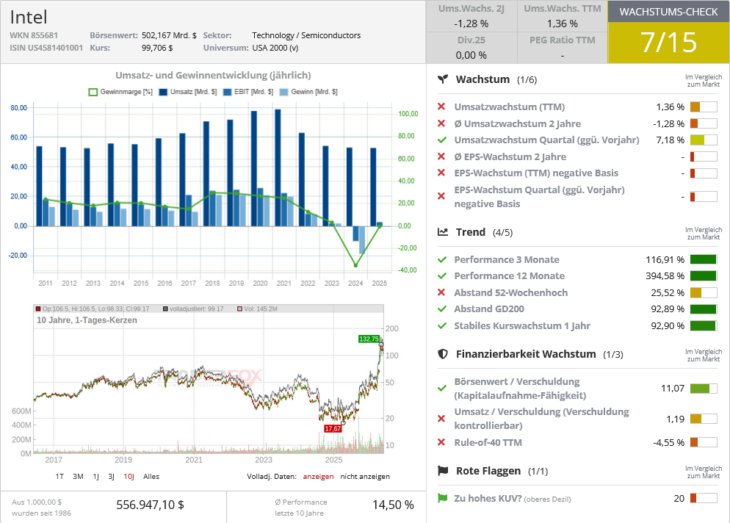Viewport: 730px width, 523px height.
Task: Open the Performance 12 Monate metric link
Action: pos(509,276)
